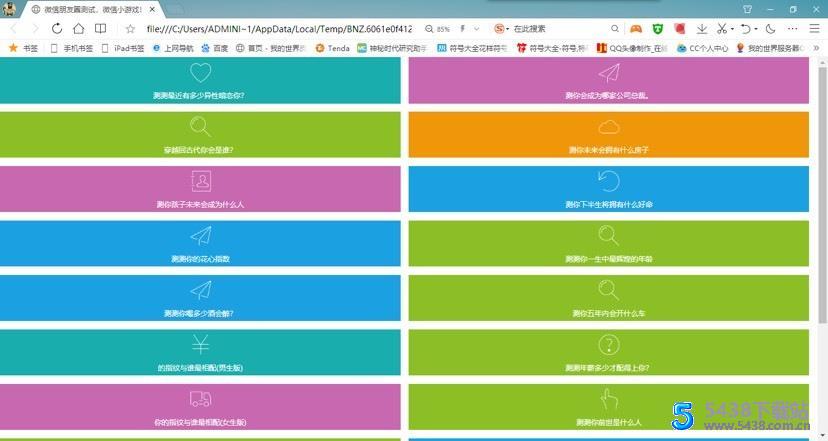The width and height of the screenshot is (828, 441).
Task: Bookmark this page with the star icon
Action: [x=130, y=29]
